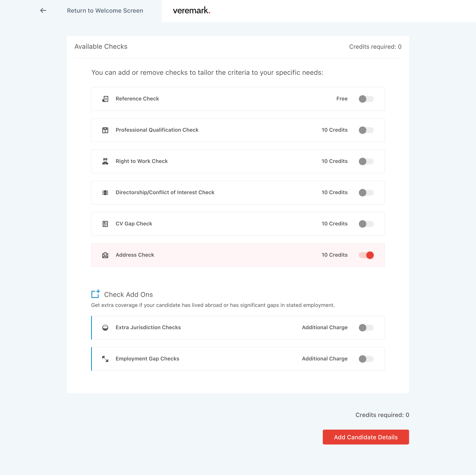Image resolution: width=476 pixels, height=475 pixels.
Task: Switch on Directorship/Conflict of Interest toggle
Action: click(x=366, y=192)
